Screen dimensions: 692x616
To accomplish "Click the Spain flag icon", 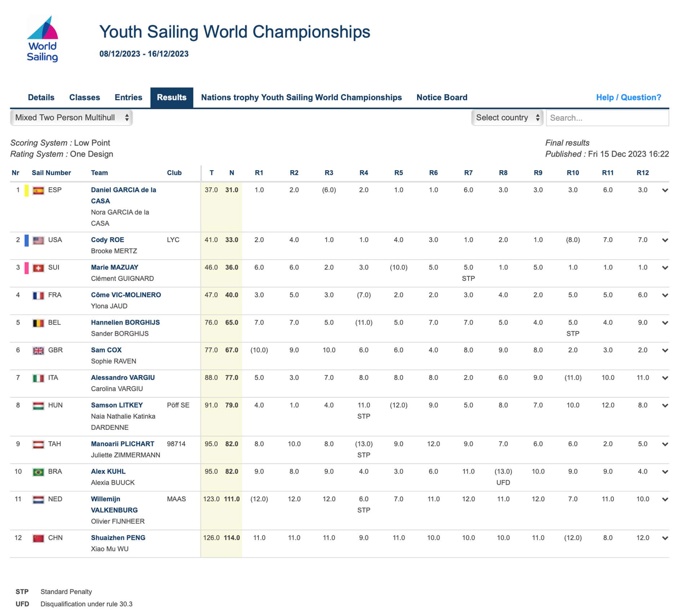I will (x=38, y=190).
